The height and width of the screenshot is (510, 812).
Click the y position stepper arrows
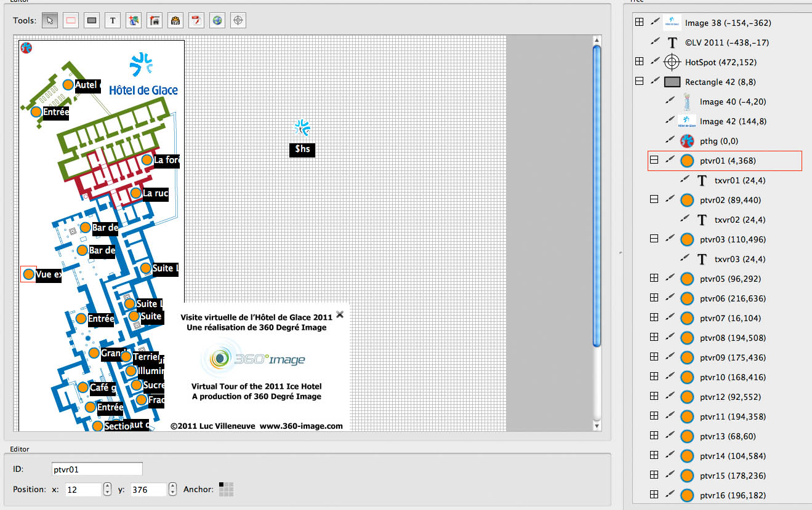(x=173, y=490)
